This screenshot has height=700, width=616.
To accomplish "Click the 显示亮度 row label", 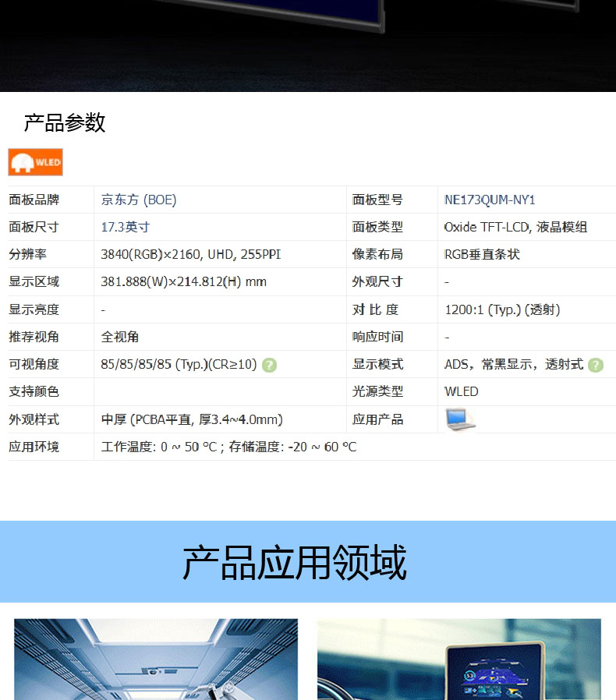I will click(34, 309).
